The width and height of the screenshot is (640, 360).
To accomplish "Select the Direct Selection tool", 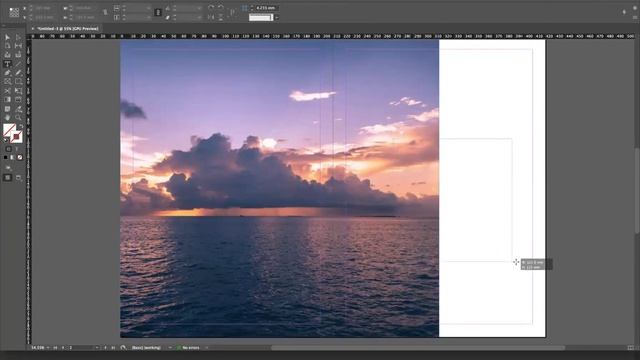I will point(18,37).
